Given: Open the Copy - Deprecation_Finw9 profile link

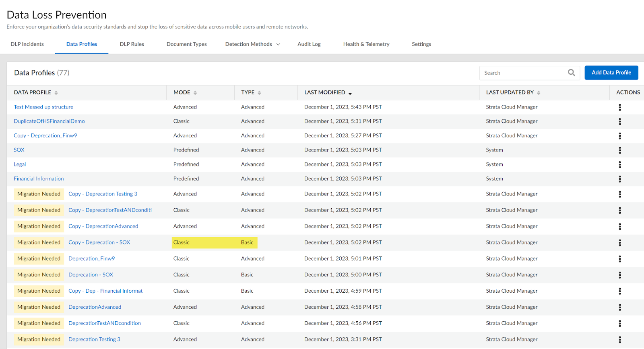Looking at the screenshot, I should pyautogui.click(x=45, y=135).
